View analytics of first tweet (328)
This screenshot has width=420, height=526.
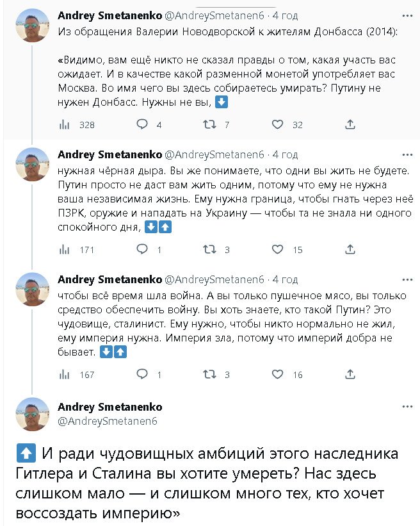[64, 125]
